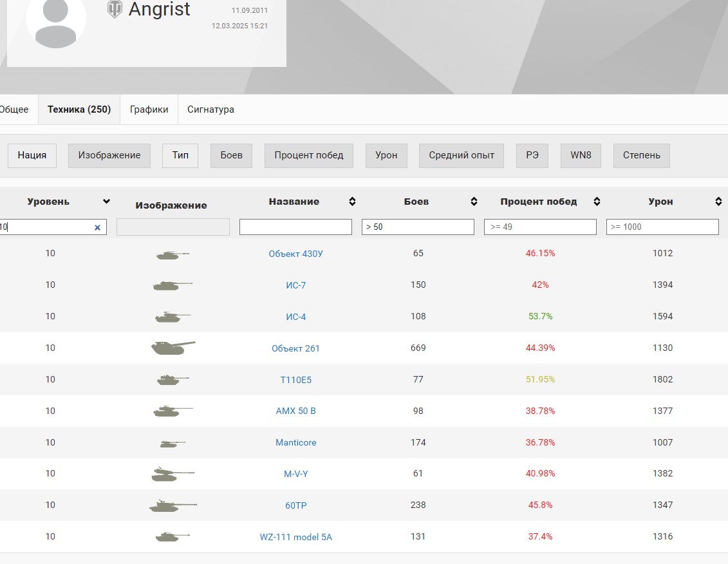728x564 pixels.
Task: Click the AMX 50 B tank silhouette icon
Action: click(x=173, y=411)
